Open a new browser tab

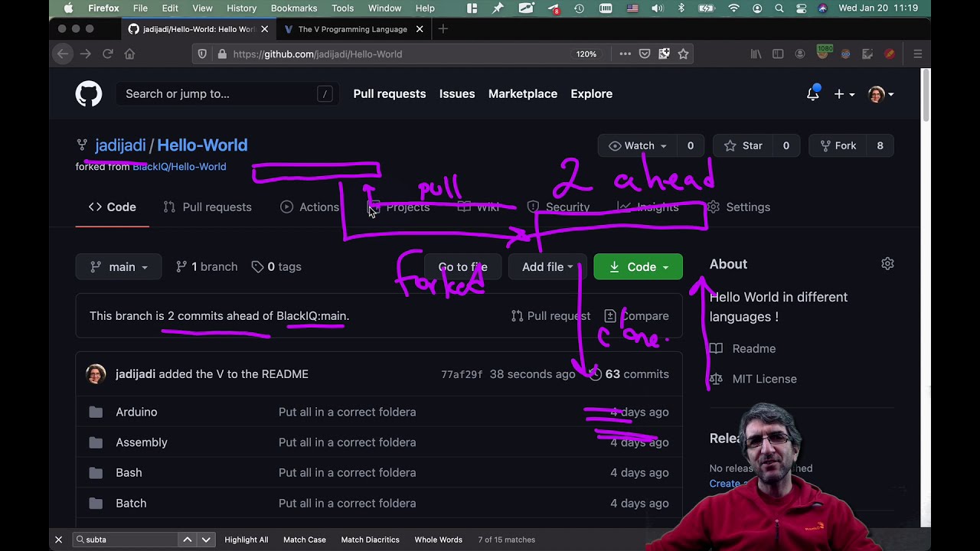click(x=443, y=29)
